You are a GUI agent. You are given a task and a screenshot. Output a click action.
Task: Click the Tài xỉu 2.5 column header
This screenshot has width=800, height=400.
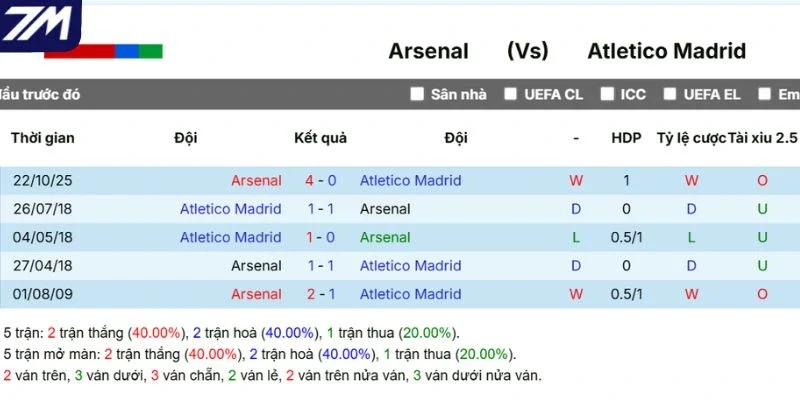pos(762,138)
